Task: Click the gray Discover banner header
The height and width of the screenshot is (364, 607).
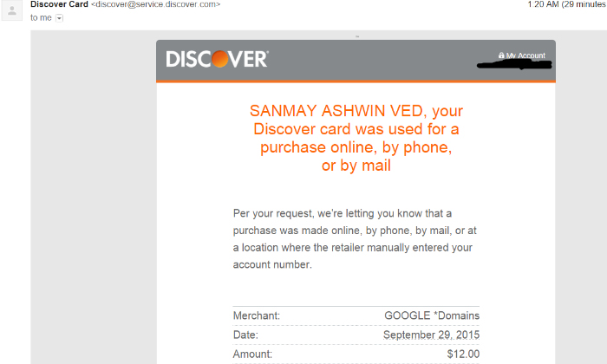Action: coord(356,61)
